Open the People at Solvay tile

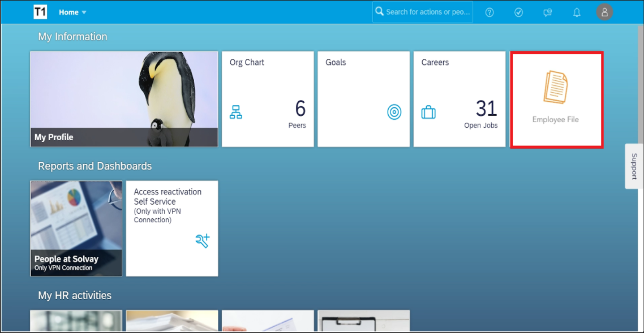[76, 228]
